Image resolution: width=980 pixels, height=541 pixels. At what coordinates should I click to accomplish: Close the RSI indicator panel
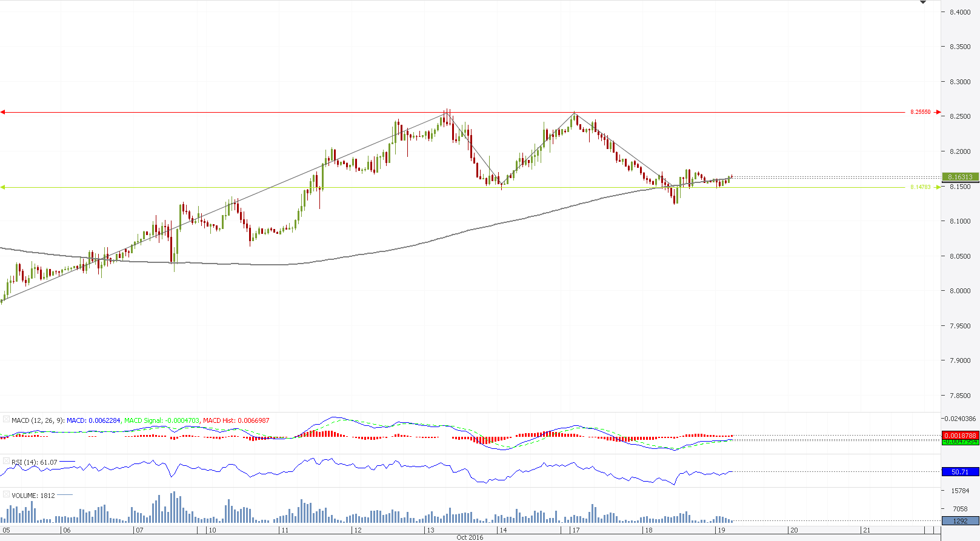tap(6, 462)
